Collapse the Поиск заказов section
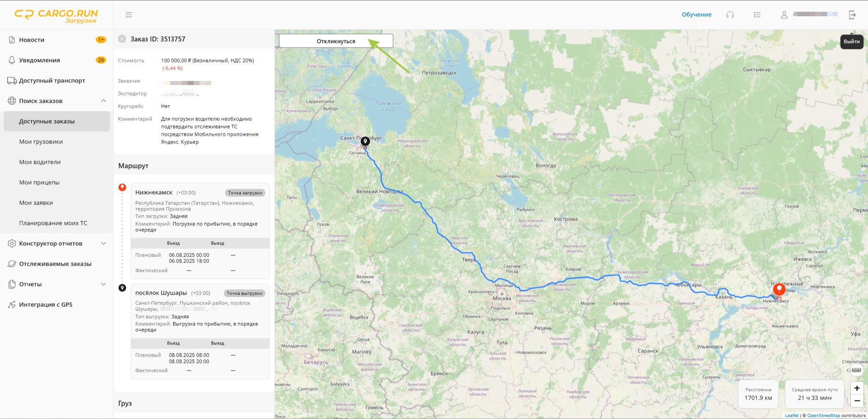The height and width of the screenshot is (419, 868). (104, 101)
